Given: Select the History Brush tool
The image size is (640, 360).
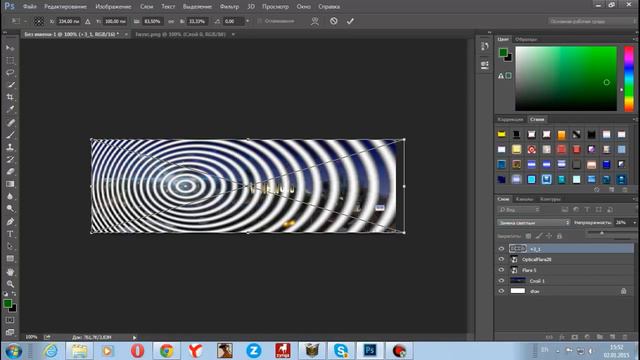Looking at the screenshot, I should click(10, 159).
